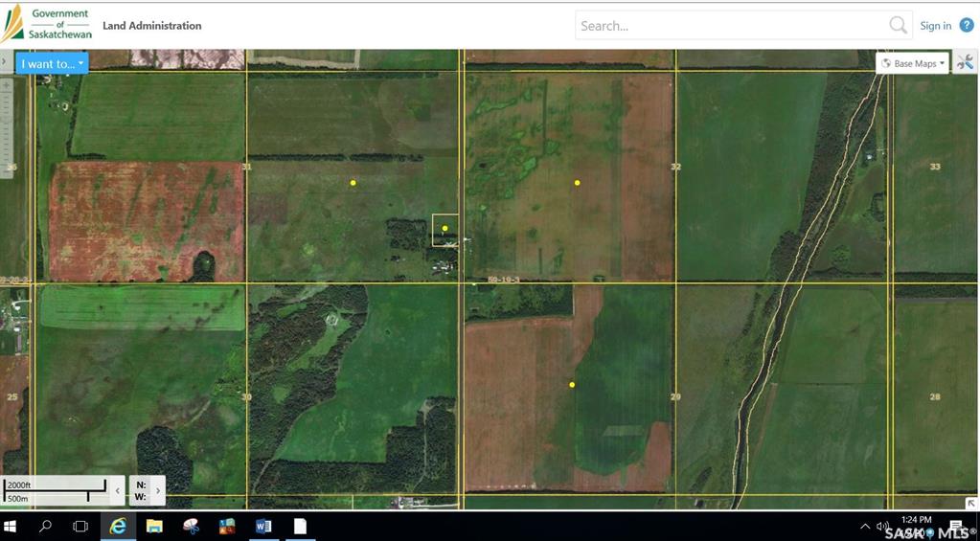Expand the left side panel arrow
Screen dimensions: 980x541
(x=3, y=62)
